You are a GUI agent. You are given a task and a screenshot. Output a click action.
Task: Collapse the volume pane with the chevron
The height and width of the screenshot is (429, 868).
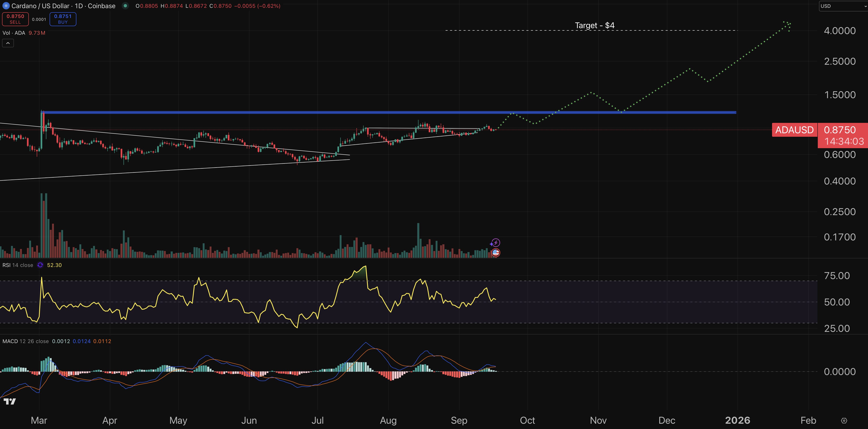tap(8, 43)
